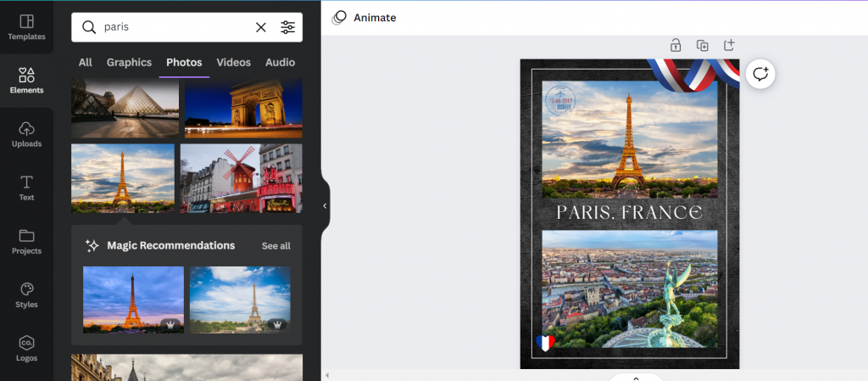Lock the page using padlock icon
The width and height of the screenshot is (868, 381).
[x=676, y=46]
